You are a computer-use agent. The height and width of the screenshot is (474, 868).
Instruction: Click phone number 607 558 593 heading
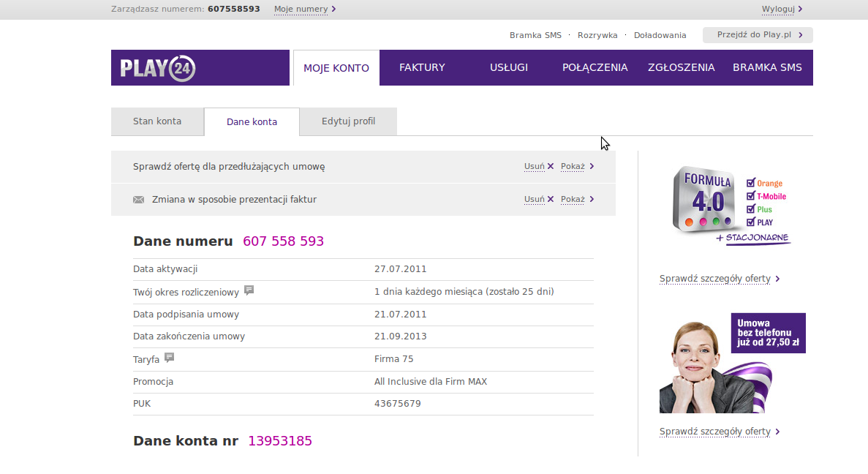coord(284,241)
